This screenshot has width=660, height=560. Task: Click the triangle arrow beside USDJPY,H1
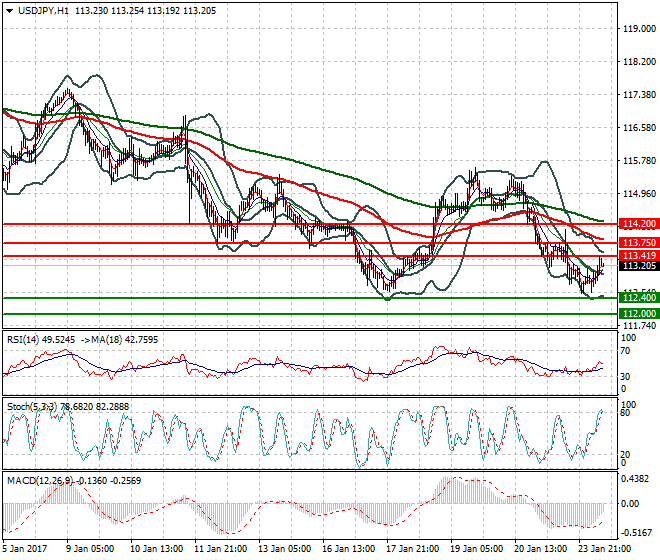point(10,10)
